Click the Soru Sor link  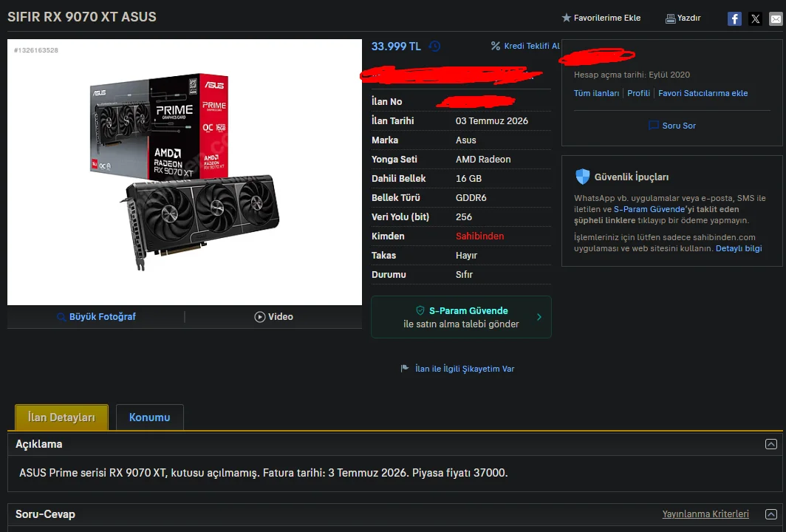click(679, 126)
